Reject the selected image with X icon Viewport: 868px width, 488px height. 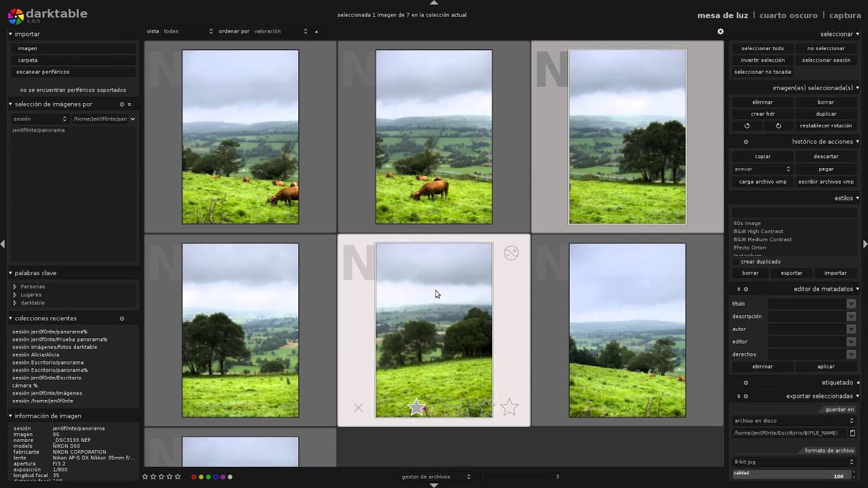pos(358,407)
